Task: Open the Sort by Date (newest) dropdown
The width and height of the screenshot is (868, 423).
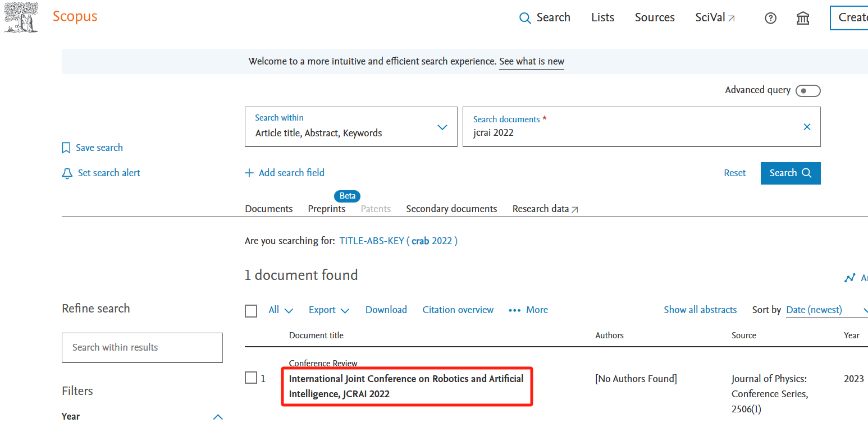Action: pyautogui.click(x=826, y=310)
